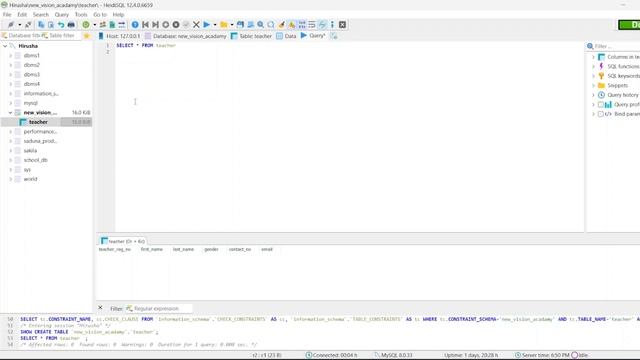The height and width of the screenshot is (360, 640).
Task: Select the school_db database
Action: [x=36, y=160]
